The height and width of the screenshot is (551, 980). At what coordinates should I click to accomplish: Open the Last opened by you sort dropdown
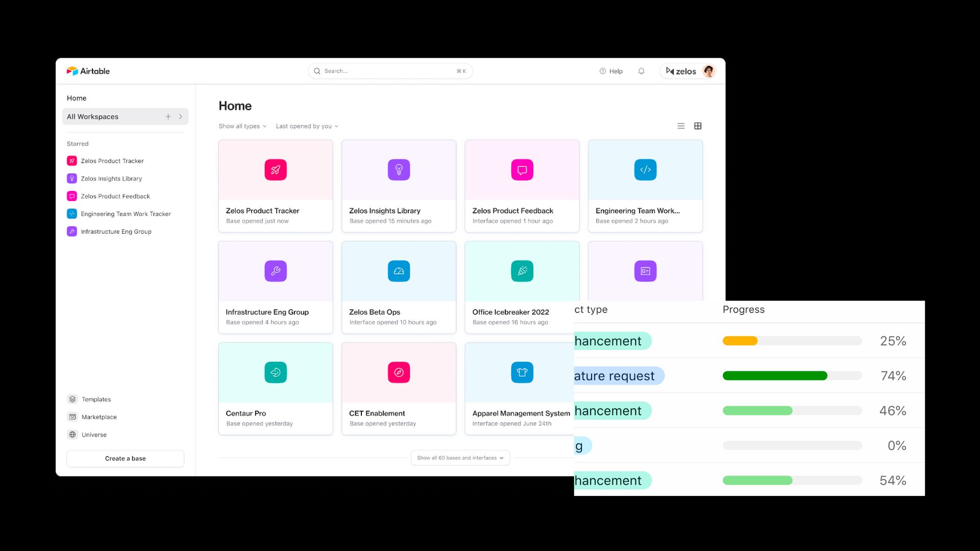click(307, 127)
